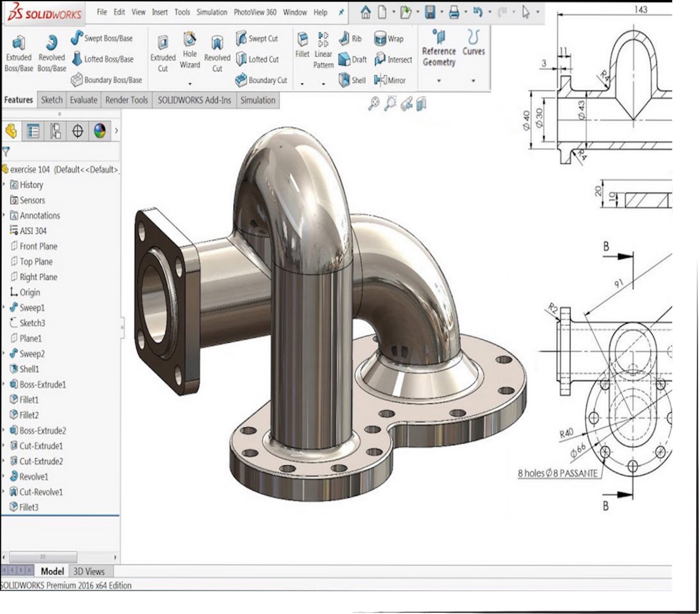This screenshot has width=700, height=614.
Task: Expand the Reference Geometry dropdown arrow
Action: 439,81
